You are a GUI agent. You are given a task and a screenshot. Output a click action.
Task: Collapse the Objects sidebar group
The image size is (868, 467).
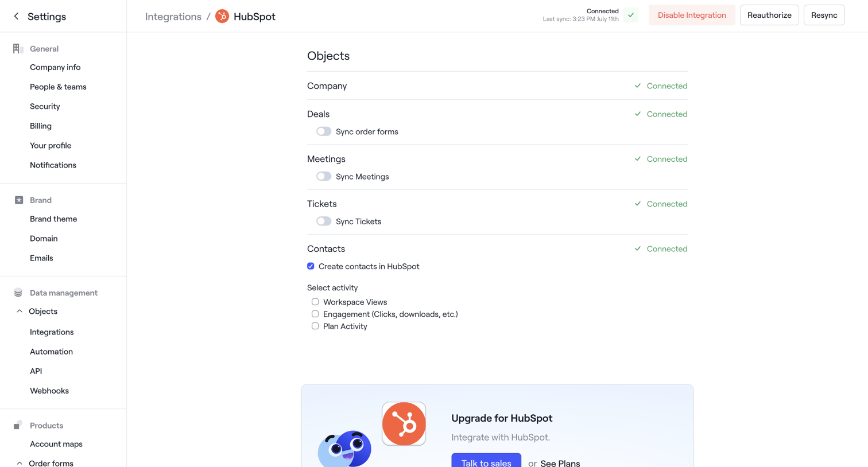pyautogui.click(x=20, y=311)
